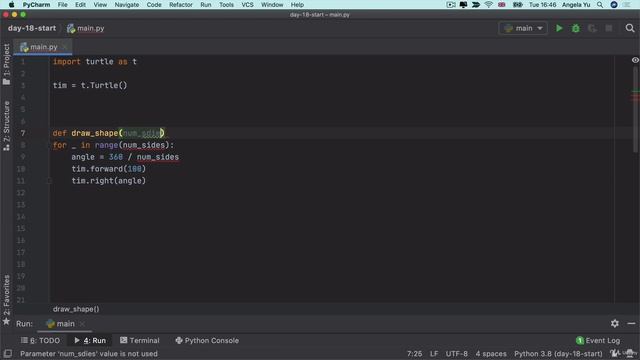Screen dimensions: 640x360
Task: Close the main.py editor tab
Action: (64, 47)
